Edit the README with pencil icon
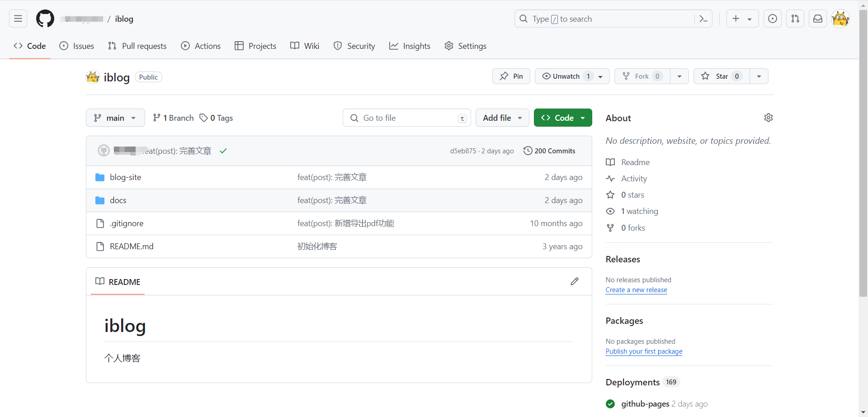The height and width of the screenshot is (417, 868). (575, 281)
